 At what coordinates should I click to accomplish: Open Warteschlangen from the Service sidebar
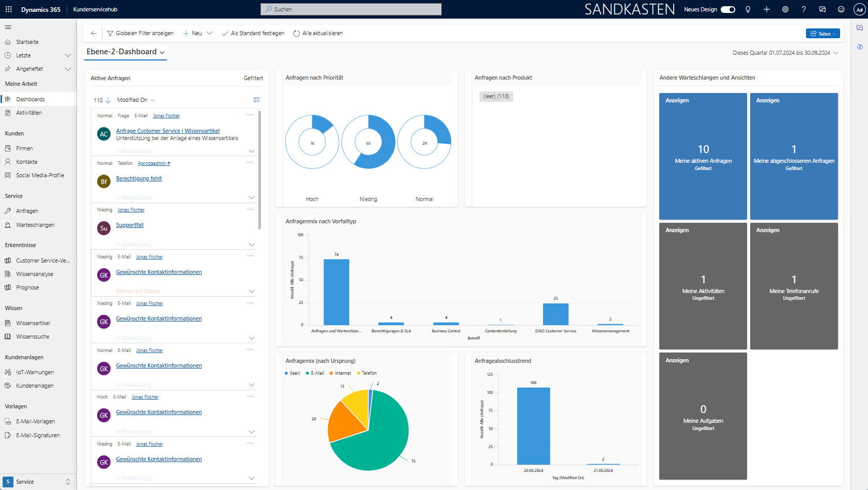pos(35,224)
